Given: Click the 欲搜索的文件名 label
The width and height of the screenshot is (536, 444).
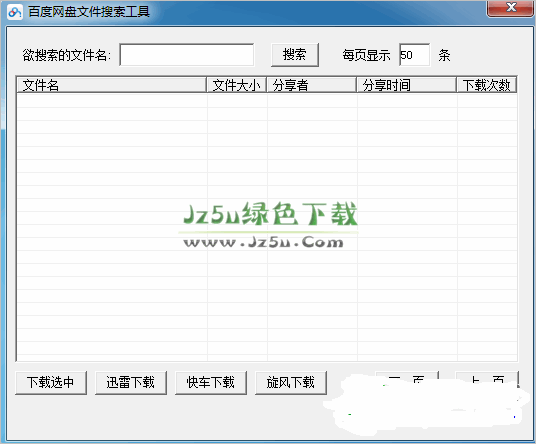Looking at the screenshot, I should point(67,55).
